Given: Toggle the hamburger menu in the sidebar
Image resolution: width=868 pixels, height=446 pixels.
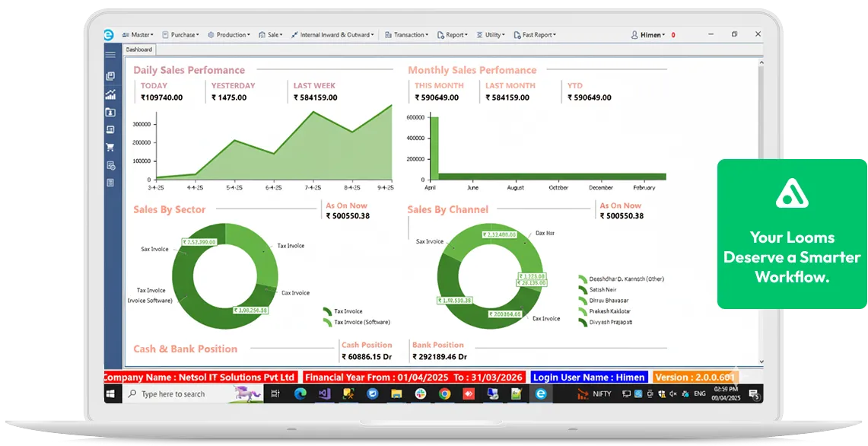Looking at the screenshot, I should tap(110, 55).
